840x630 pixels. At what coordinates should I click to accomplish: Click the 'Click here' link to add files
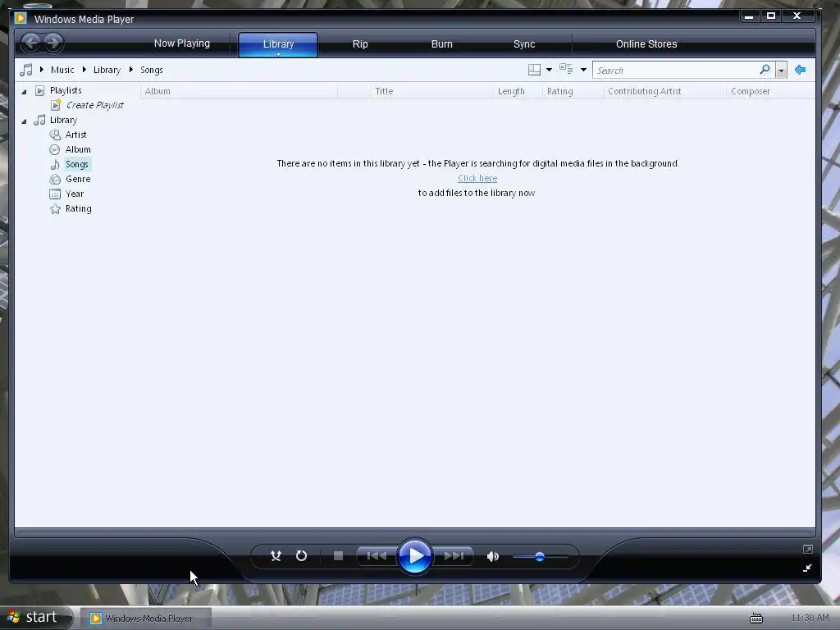477,178
